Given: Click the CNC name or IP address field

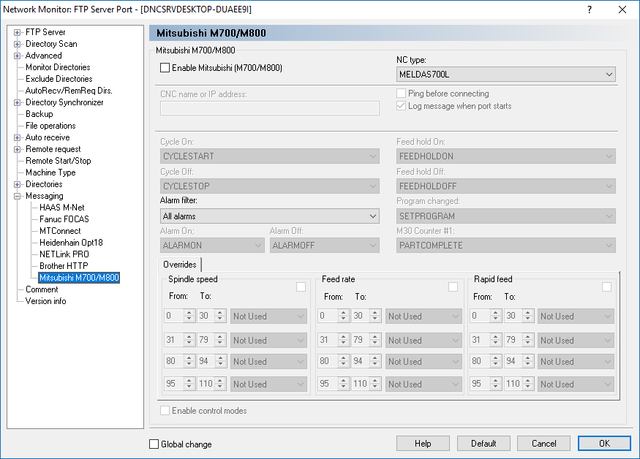Looking at the screenshot, I should pyautogui.click(x=269, y=109).
